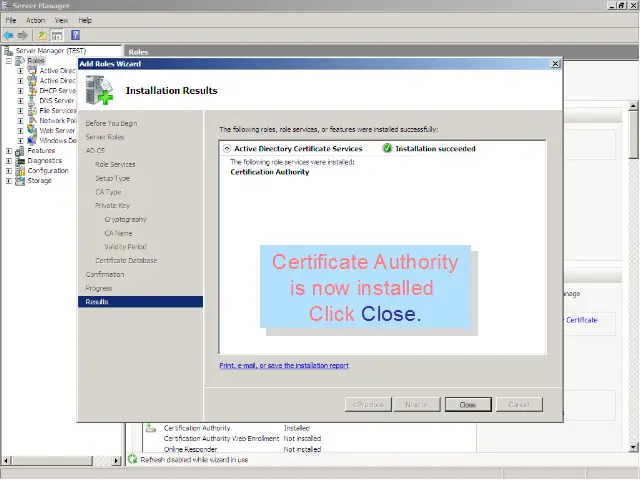Screen dimensions: 640x480
Task: Open Print, e-mail, or save installation report link
Action: [284, 365]
